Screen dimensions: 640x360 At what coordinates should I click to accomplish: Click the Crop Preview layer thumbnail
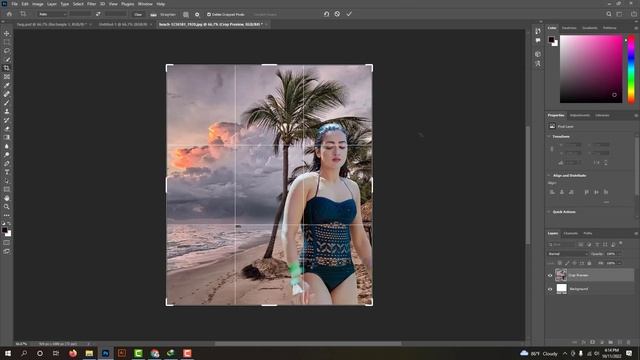click(561, 275)
